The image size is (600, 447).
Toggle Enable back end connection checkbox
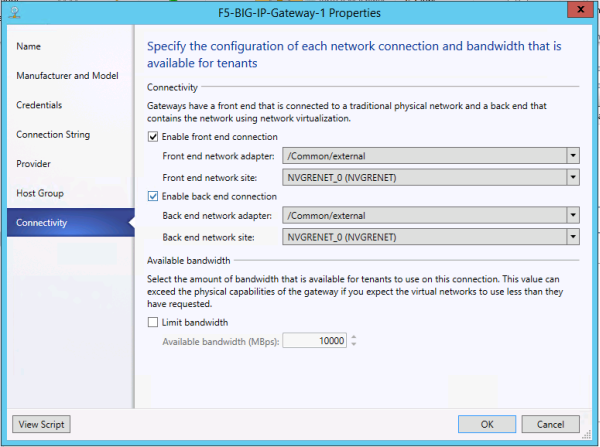pyautogui.click(x=152, y=196)
